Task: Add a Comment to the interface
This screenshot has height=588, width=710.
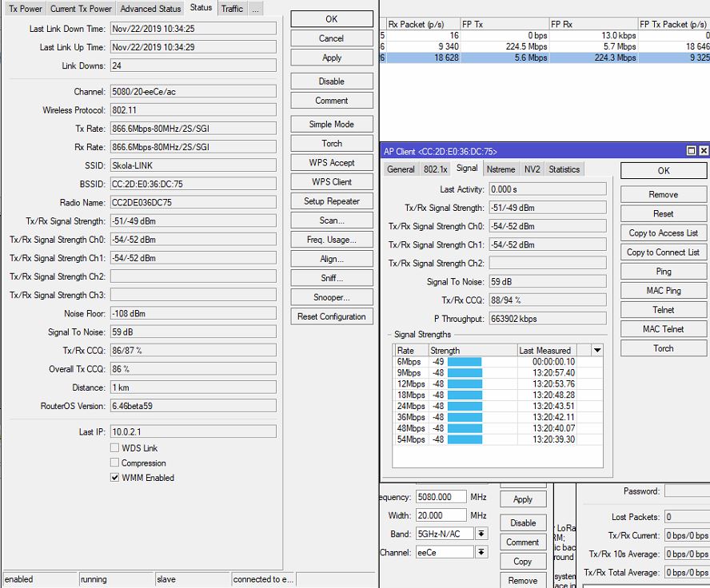Action: [x=332, y=101]
